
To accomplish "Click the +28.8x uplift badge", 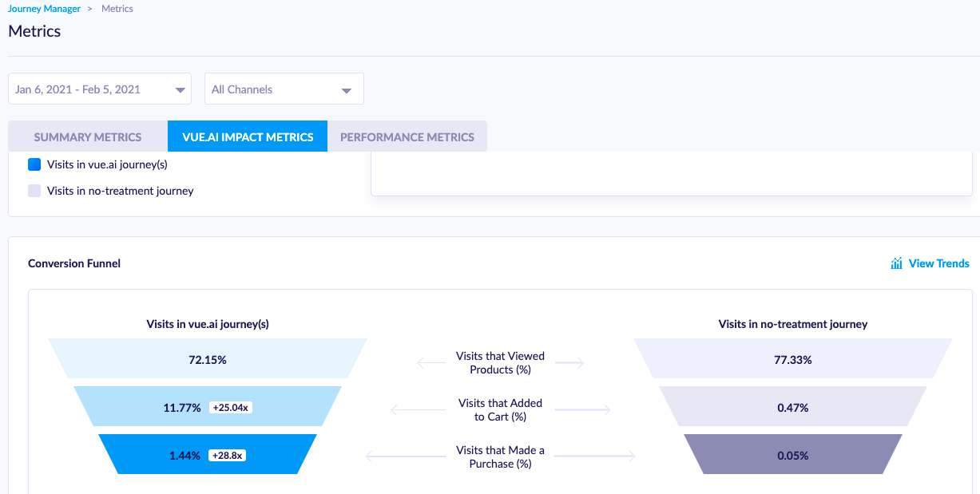I will tap(228, 455).
